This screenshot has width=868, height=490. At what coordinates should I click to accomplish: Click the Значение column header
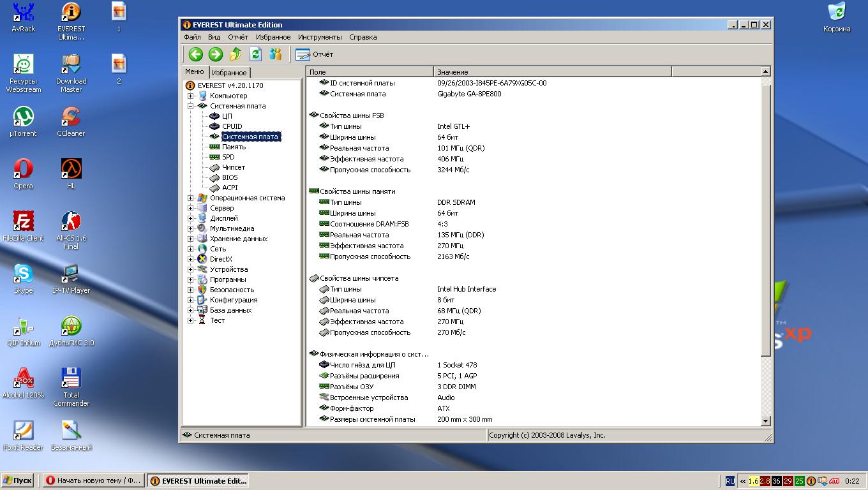(x=553, y=72)
